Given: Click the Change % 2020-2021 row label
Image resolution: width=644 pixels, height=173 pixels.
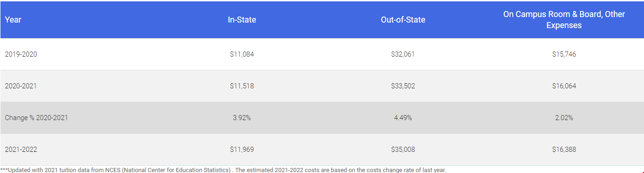Looking at the screenshot, I should [36, 118].
